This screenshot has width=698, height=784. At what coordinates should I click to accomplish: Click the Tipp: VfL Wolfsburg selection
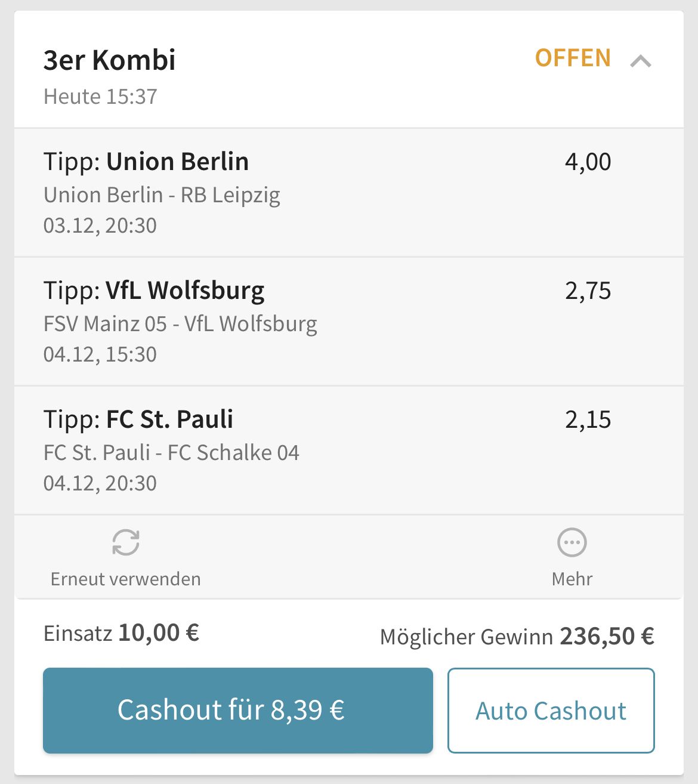point(154,291)
